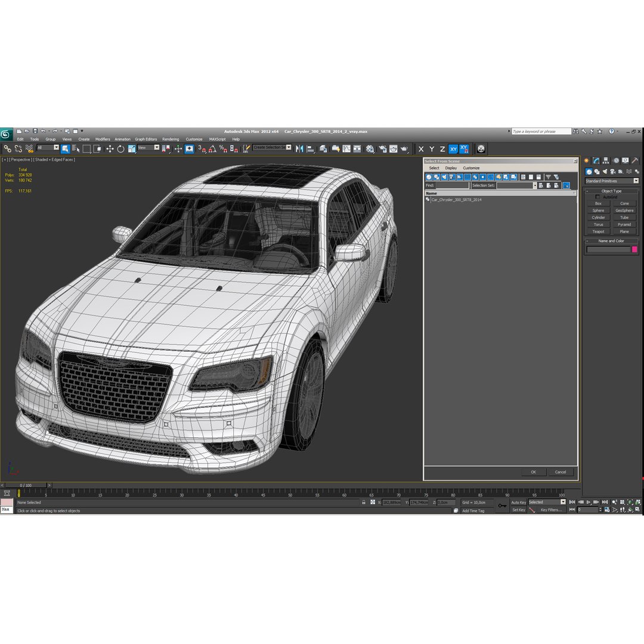Select the Lights create category icon
The width and height of the screenshot is (644, 644).
click(x=605, y=172)
